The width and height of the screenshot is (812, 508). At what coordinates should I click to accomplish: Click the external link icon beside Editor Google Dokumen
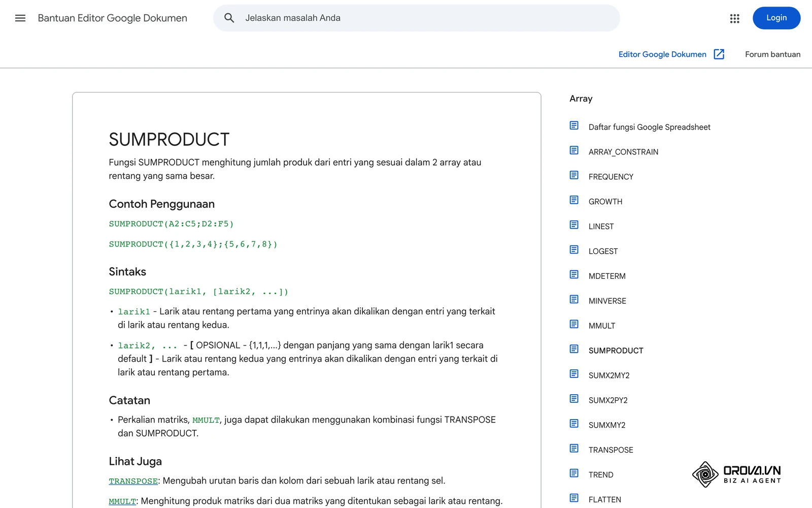[719, 54]
